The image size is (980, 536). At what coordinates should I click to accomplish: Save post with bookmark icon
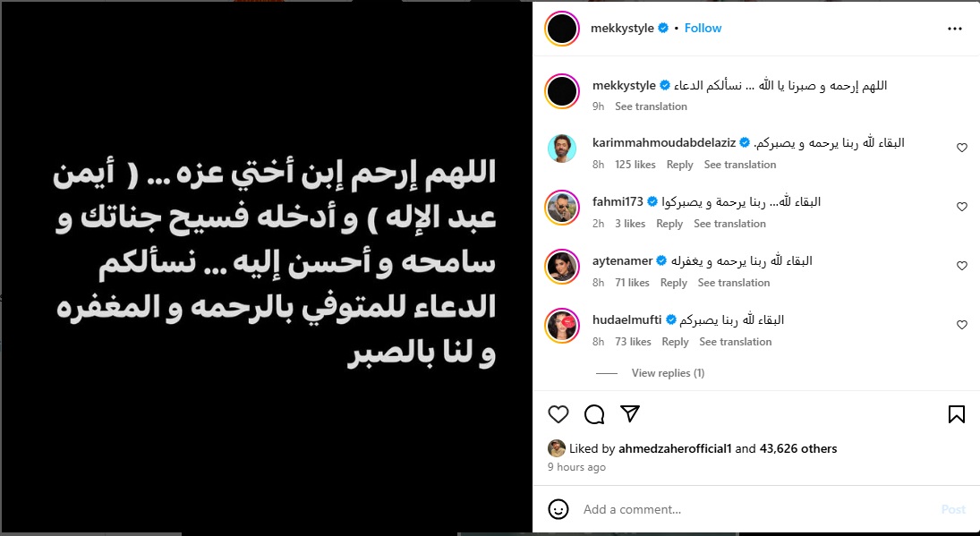(x=956, y=414)
